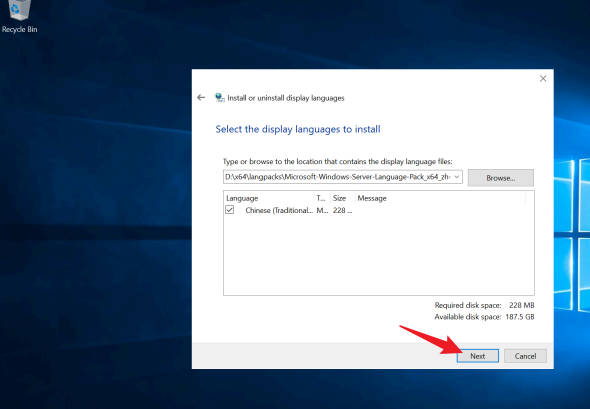Go back using the wizard's left arrow

(201, 98)
